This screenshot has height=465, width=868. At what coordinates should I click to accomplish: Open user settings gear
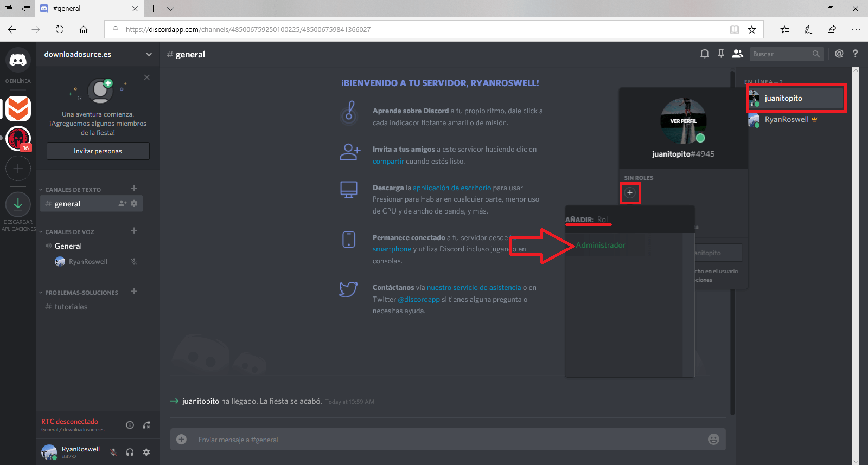(146, 452)
